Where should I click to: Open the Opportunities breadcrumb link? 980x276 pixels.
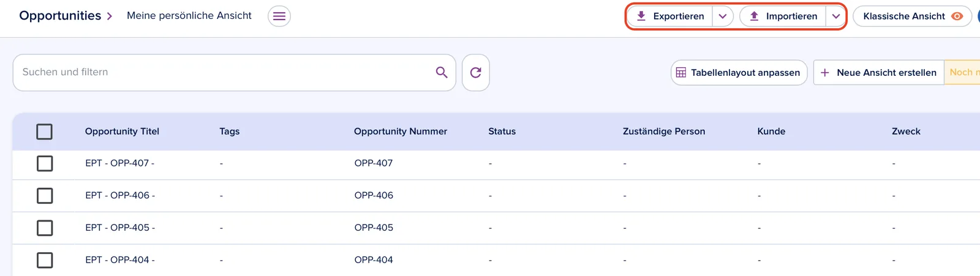60,16
